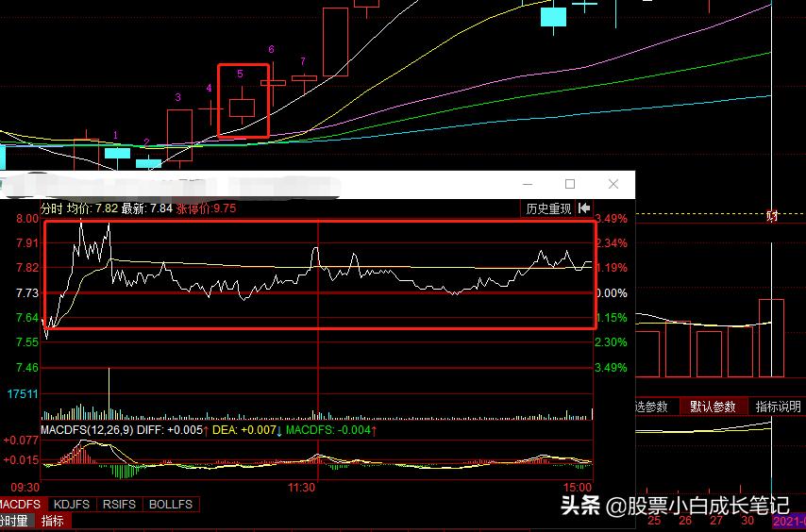Select candlestick numbered 5 on daily chart
Screen dimensions: 806x532
(x=242, y=108)
